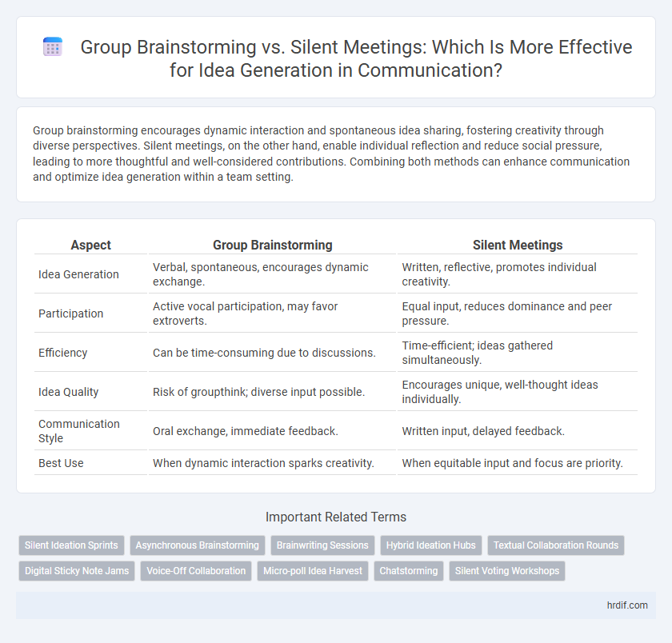Click cell 'When dynamic interaction sparks creativity.'

273,463
